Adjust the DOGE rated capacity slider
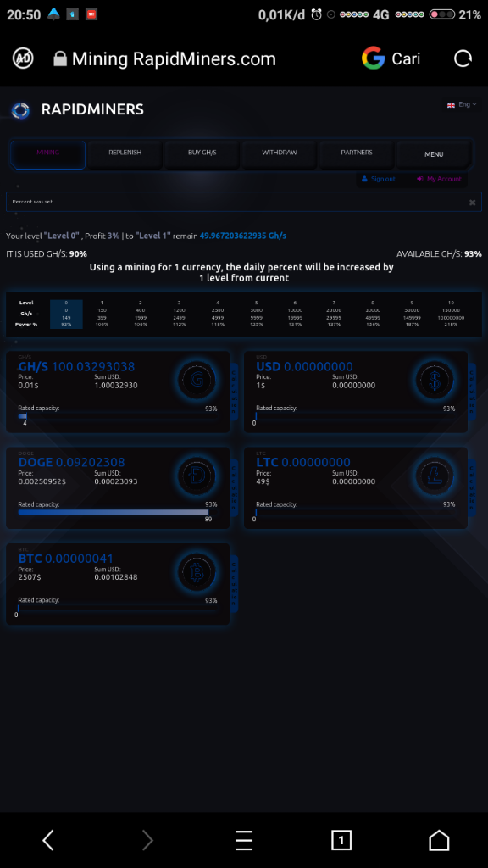 [117, 512]
